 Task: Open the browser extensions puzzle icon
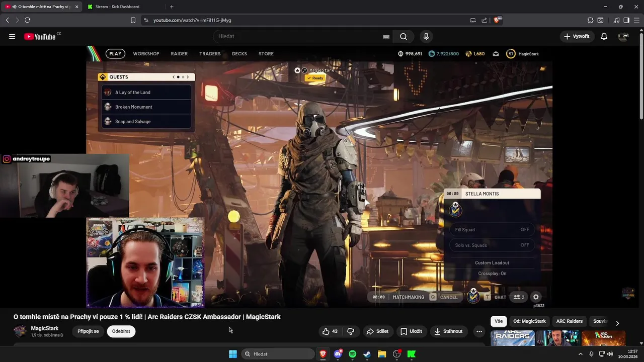591,20
